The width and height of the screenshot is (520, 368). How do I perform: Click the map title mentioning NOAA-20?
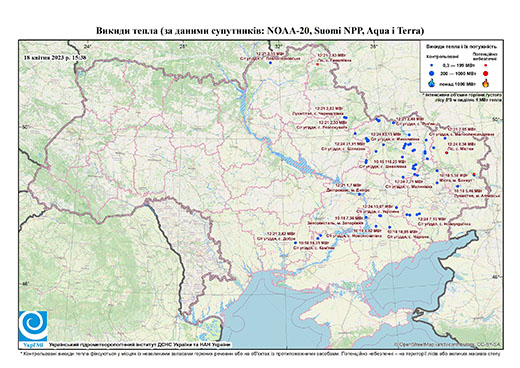[x=260, y=31]
